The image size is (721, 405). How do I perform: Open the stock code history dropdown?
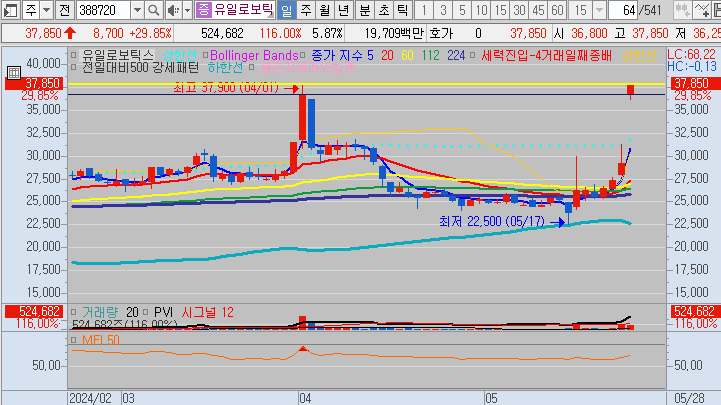point(137,10)
